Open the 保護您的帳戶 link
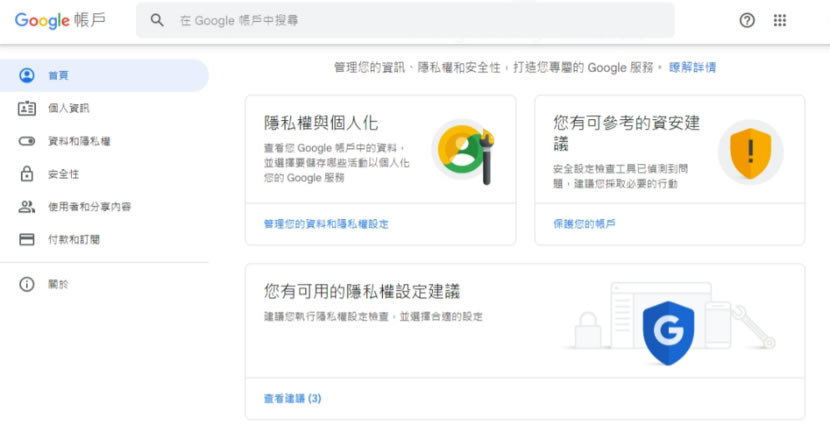 point(584,224)
